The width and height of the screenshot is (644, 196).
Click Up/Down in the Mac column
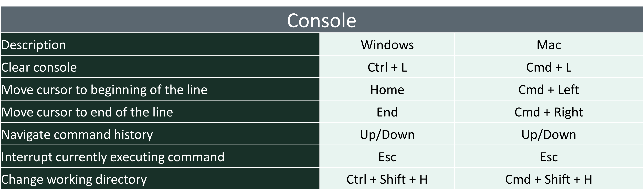(x=549, y=134)
